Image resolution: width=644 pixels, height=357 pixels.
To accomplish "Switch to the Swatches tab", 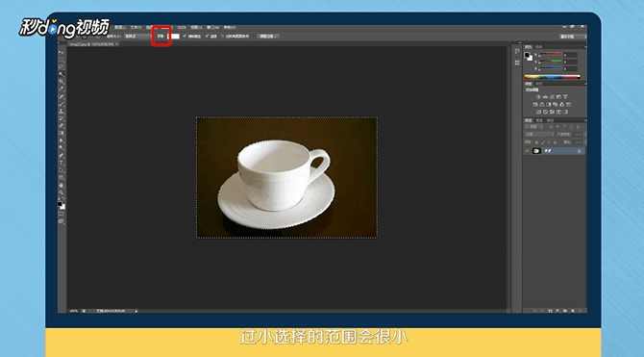I will tap(538, 47).
